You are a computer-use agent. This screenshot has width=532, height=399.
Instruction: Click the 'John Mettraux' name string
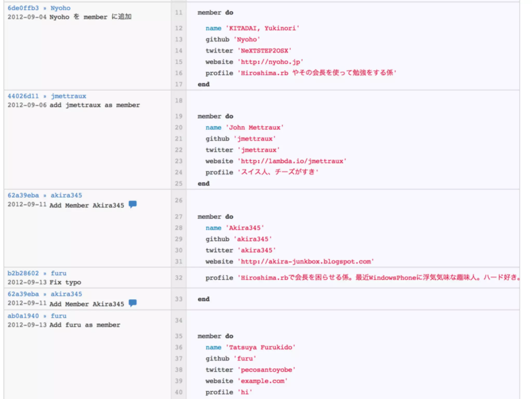(x=255, y=128)
